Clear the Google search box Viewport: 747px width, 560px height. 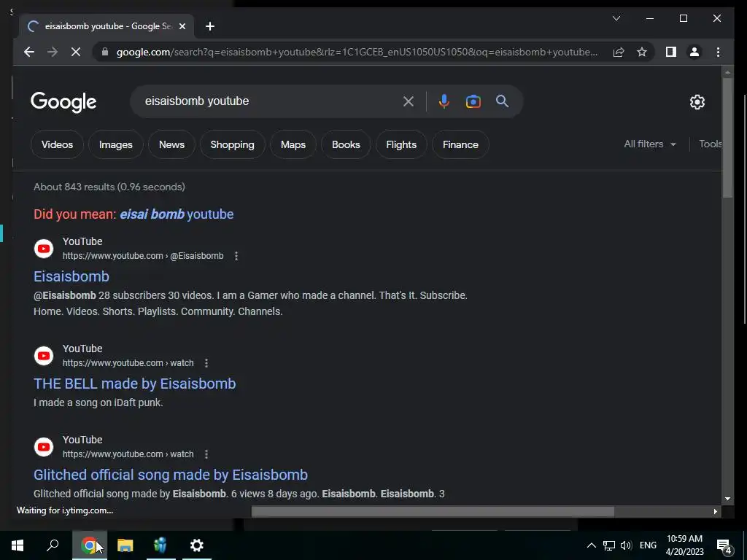click(409, 101)
